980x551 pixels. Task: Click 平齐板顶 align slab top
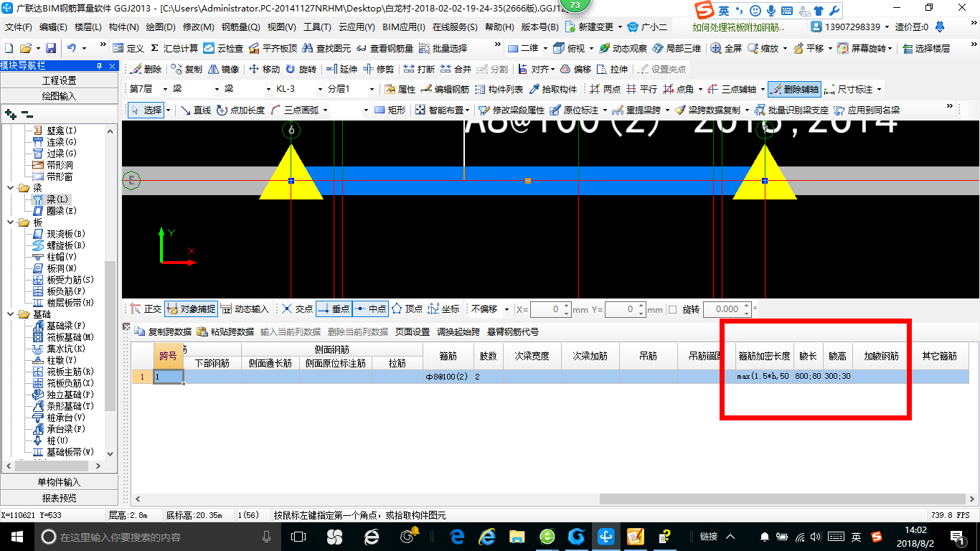(x=273, y=48)
